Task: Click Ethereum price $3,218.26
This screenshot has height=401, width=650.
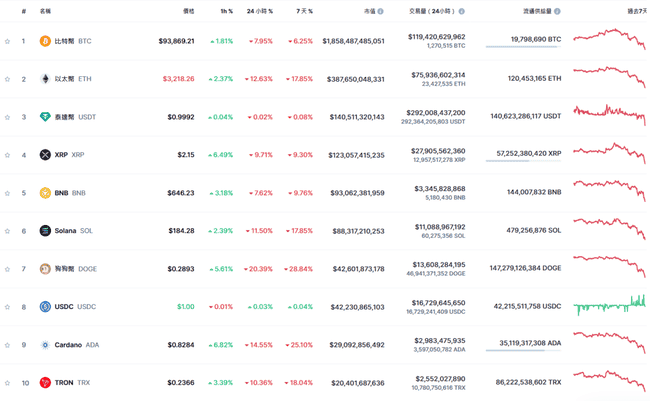Action: tap(178, 79)
